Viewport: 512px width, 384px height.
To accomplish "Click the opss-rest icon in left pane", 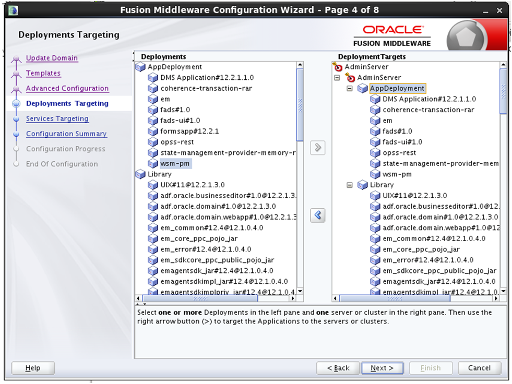I will (153, 142).
